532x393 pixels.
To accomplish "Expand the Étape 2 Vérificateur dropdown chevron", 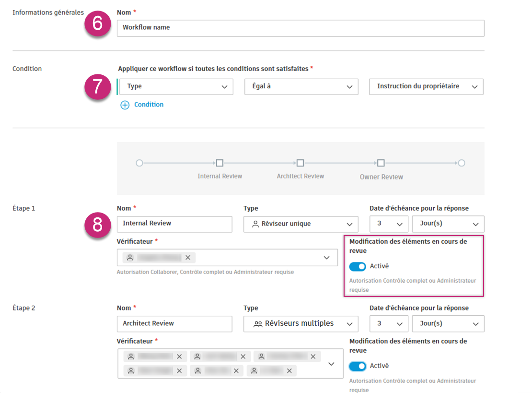I will (x=331, y=363).
